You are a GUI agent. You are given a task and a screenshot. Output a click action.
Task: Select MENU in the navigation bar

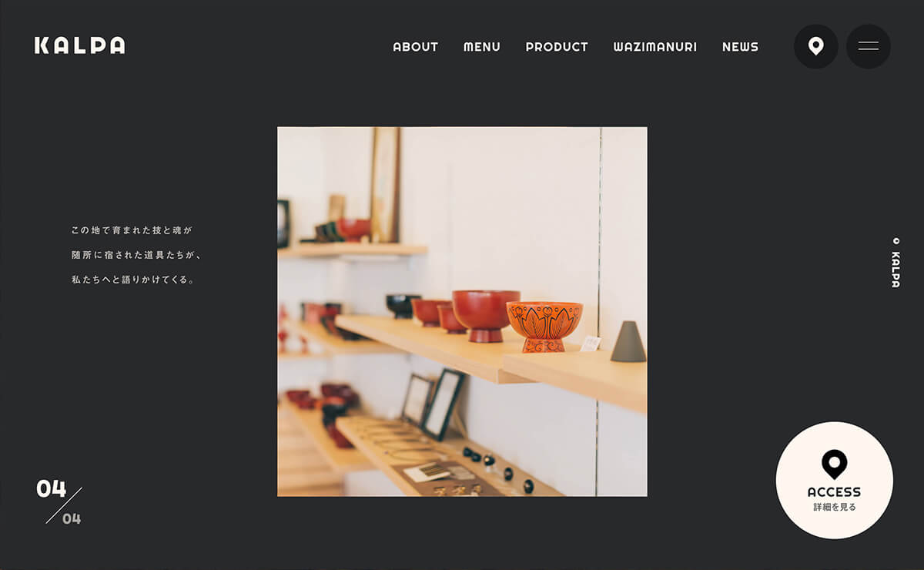click(482, 47)
